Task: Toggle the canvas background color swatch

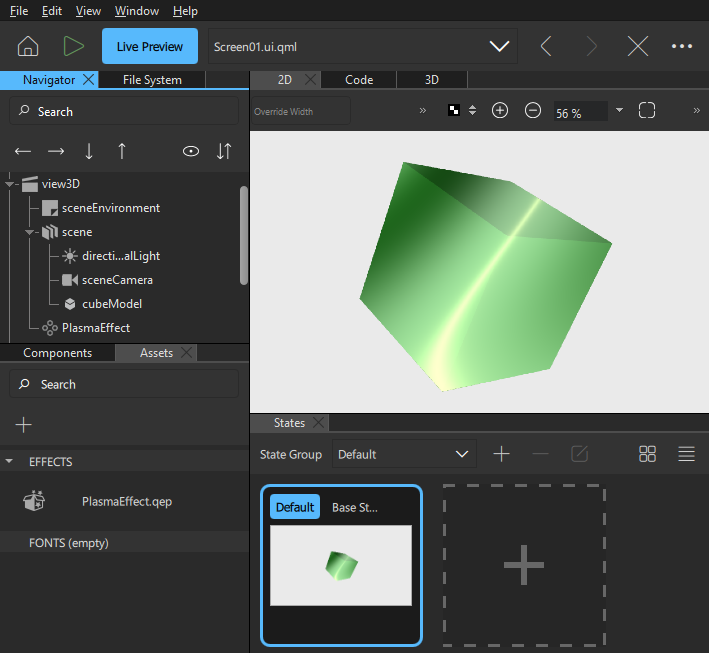Action: click(454, 111)
